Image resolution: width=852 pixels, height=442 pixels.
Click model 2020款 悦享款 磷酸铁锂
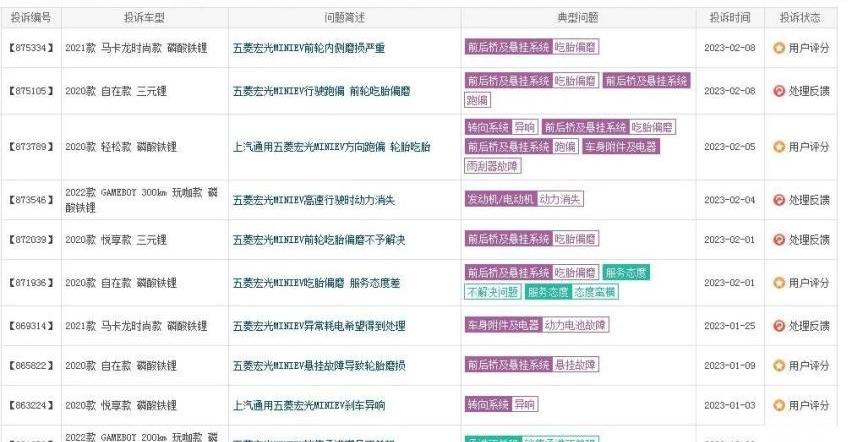click(121, 405)
